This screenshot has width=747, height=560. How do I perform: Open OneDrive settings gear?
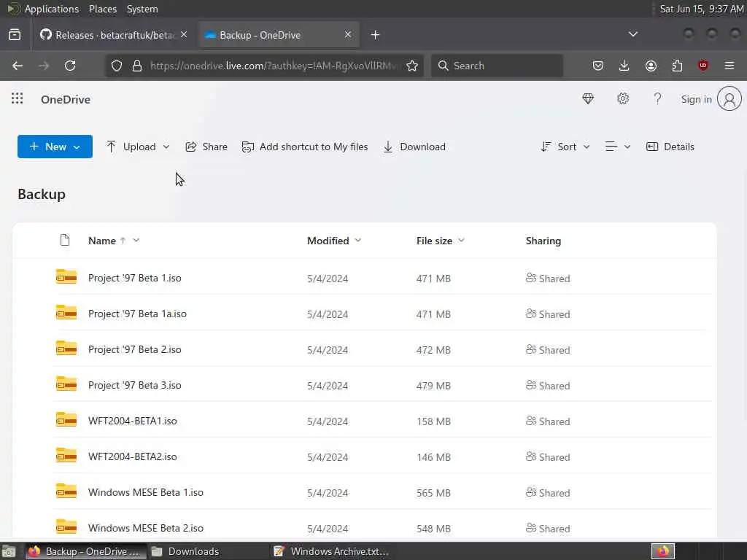coord(623,98)
